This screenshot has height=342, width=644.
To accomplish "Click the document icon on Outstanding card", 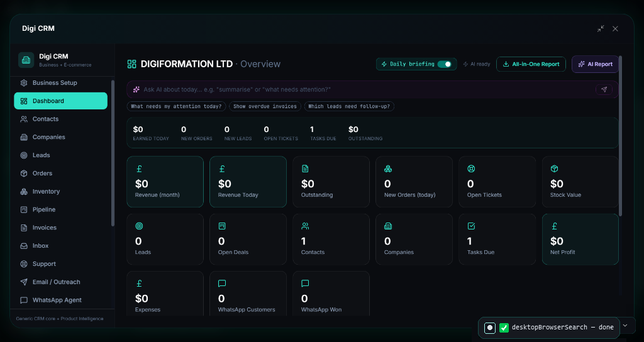I will [x=305, y=168].
